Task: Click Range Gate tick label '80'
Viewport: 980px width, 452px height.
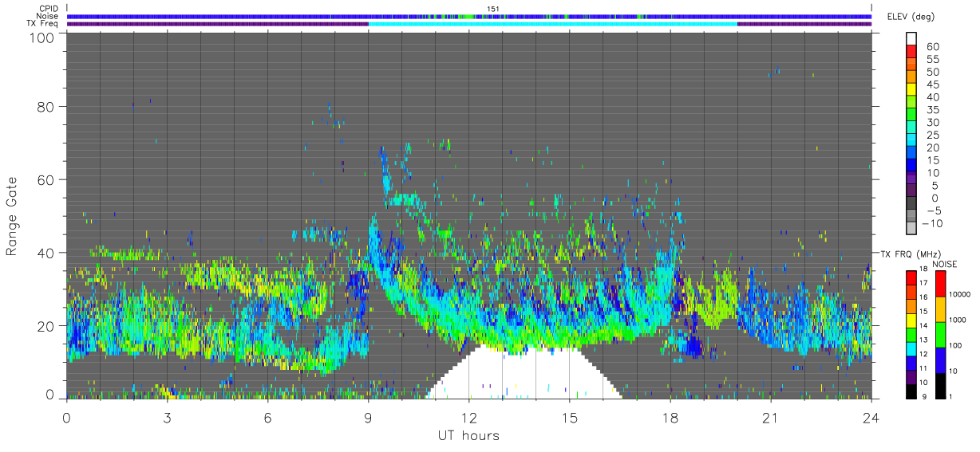Action: (x=46, y=106)
